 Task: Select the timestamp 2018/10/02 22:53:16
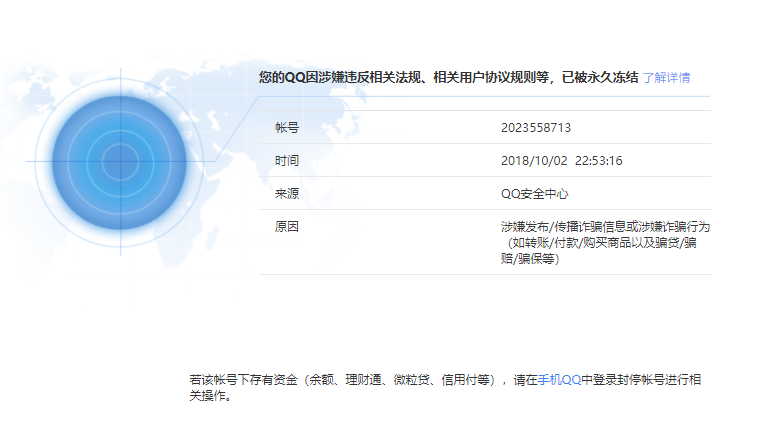click(561, 160)
